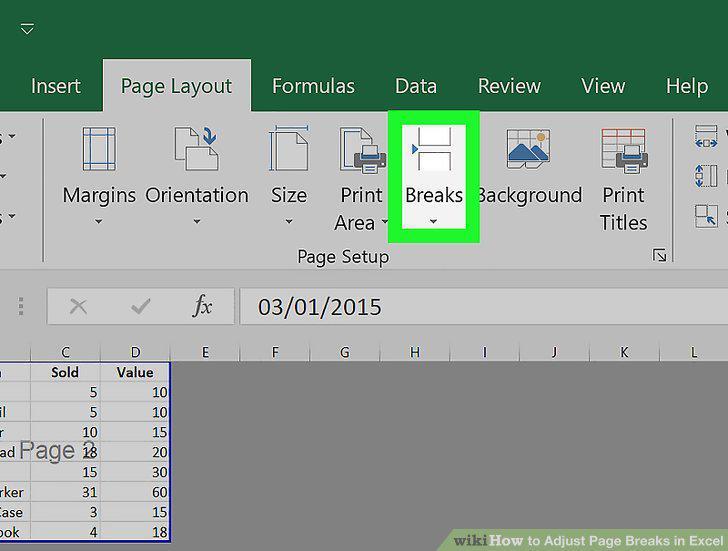Open Customize Quick Access Toolbar arrow
This screenshot has height=551, width=728.
click(27, 29)
